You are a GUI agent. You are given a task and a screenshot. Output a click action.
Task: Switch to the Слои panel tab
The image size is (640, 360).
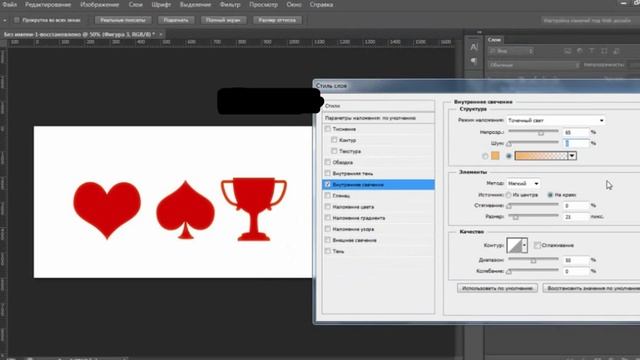[x=494, y=40]
